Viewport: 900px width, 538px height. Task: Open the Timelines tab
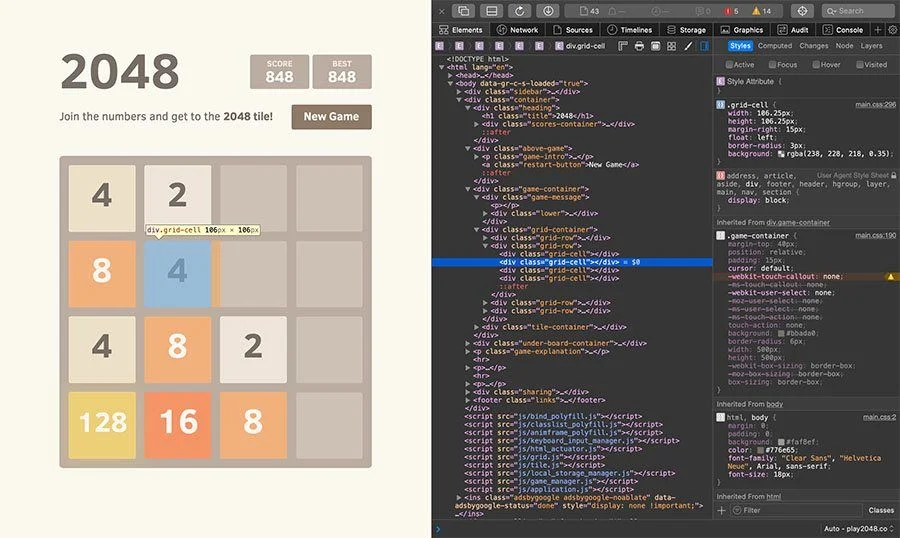coord(630,30)
